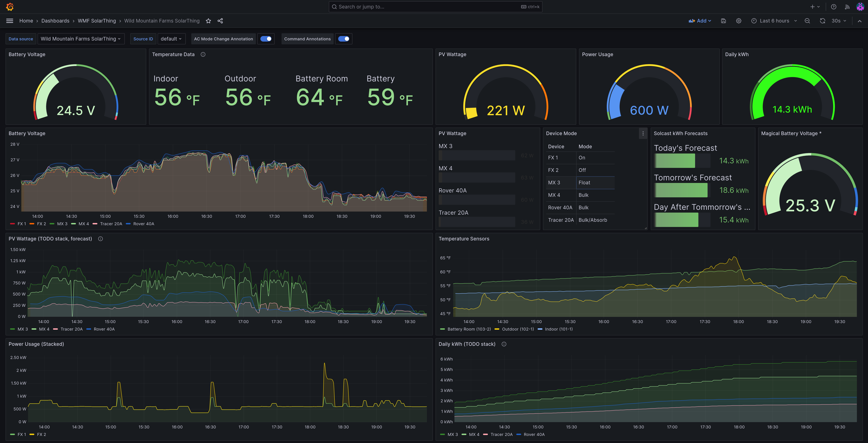This screenshot has height=443, width=868.
Task: Open the hamburger navigation menu
Action: [x=10, y=21]
